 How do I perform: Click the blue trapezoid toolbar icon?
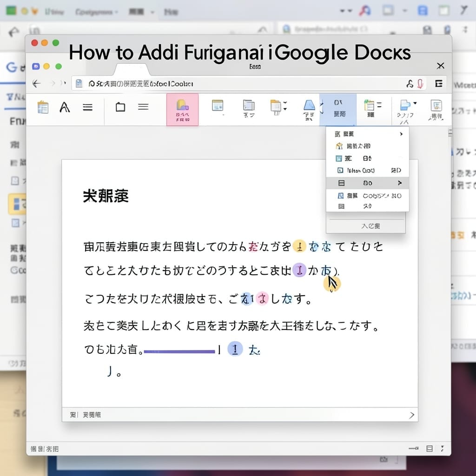click(x=309, y=105)
